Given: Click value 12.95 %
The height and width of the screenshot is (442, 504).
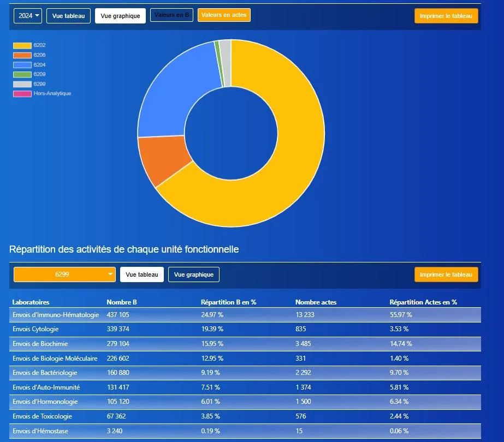Looking at the screenshot, I should (212, 358).
